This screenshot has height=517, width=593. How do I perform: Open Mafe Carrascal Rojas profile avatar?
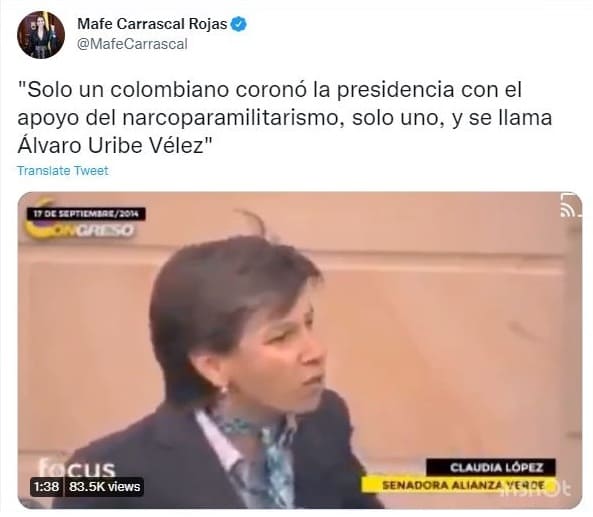point(41,34)
